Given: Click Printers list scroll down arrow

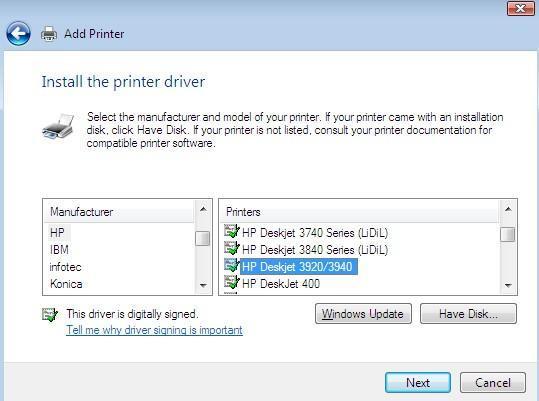Looking at the screenshot, I should 508,285.
